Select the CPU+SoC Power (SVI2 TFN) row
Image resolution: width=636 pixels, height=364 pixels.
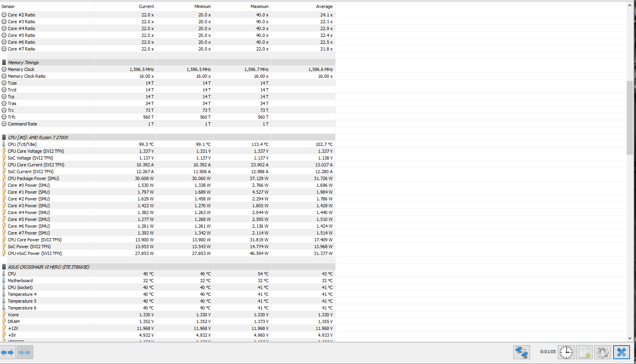pyautogui.click(x=168, y=253)
